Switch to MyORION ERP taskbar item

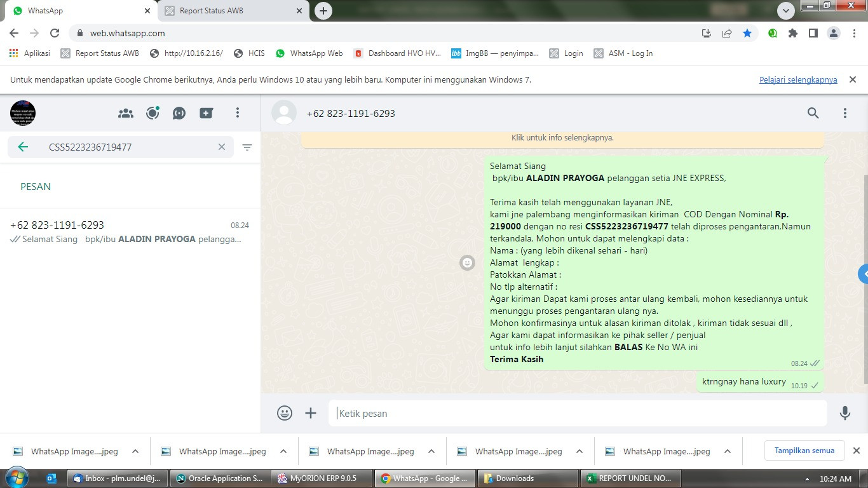click(322, 478)
